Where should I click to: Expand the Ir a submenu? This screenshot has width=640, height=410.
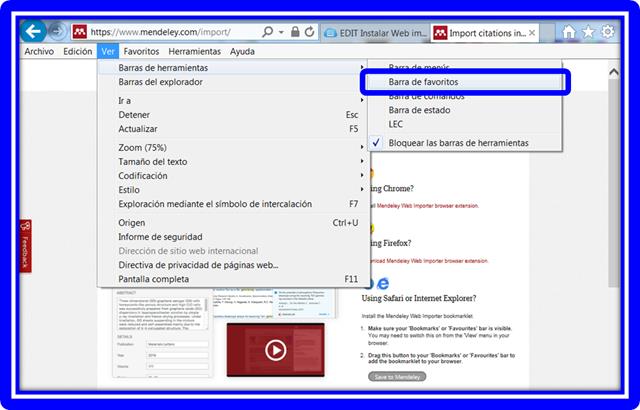(233, 100)
